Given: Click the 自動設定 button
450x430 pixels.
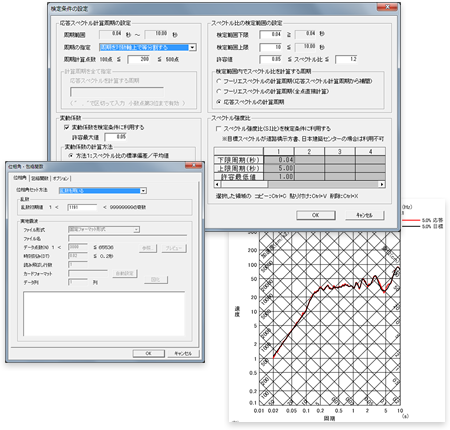Looking at the screenshot, I should [125, 274].
